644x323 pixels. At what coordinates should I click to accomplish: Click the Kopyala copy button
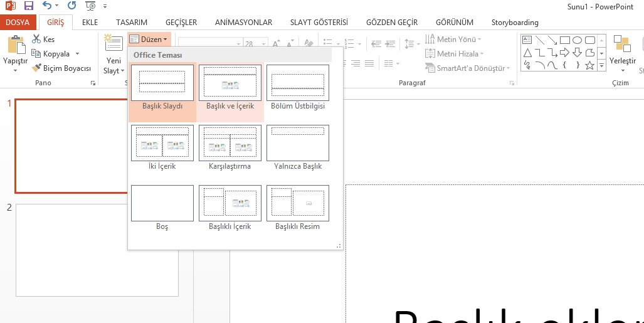[51, 54]
